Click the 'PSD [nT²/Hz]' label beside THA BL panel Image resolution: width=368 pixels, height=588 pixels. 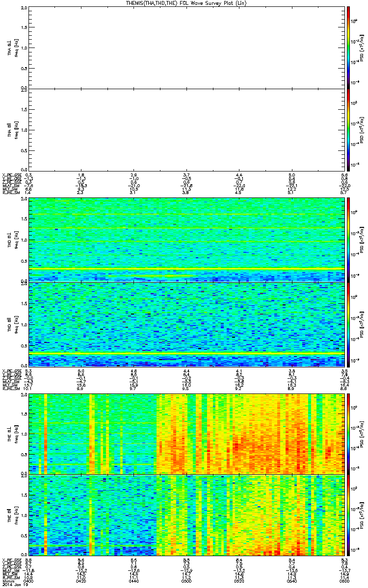click(361, 48)
